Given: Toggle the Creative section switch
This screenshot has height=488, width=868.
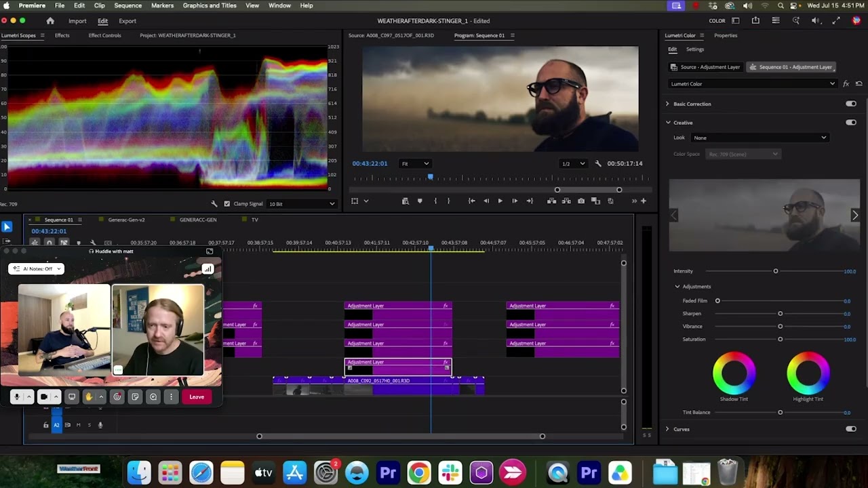Looking at the screenshot, I should click(851, 123).
